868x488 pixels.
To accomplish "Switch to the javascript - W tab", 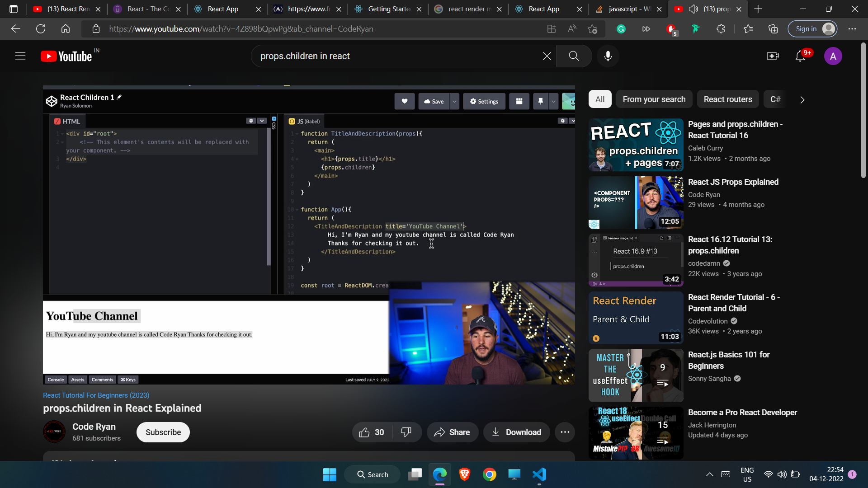I will [x=628, y=9].
